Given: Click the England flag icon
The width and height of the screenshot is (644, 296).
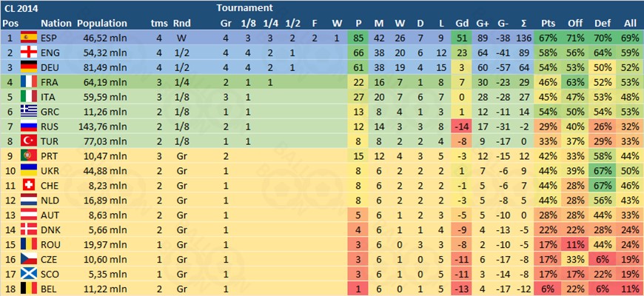Looking at the screenshot, I should tap(28, 51).
